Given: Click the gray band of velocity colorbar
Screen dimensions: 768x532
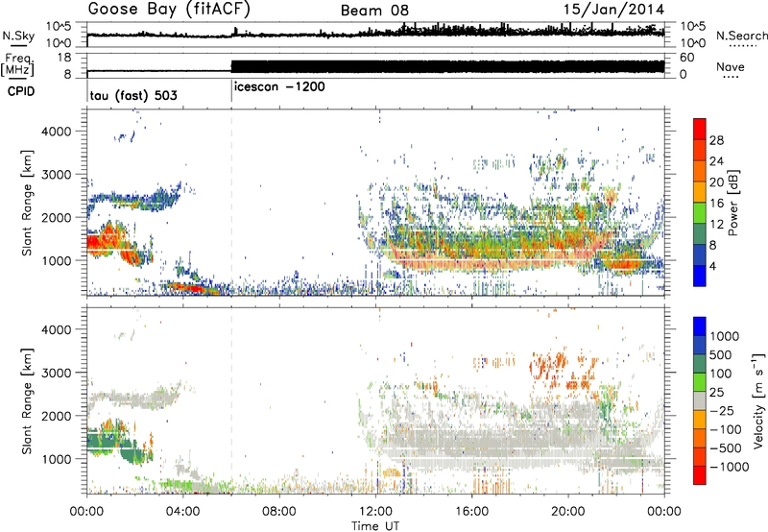Looking at the screenshot, I should (x=700, y=400).
